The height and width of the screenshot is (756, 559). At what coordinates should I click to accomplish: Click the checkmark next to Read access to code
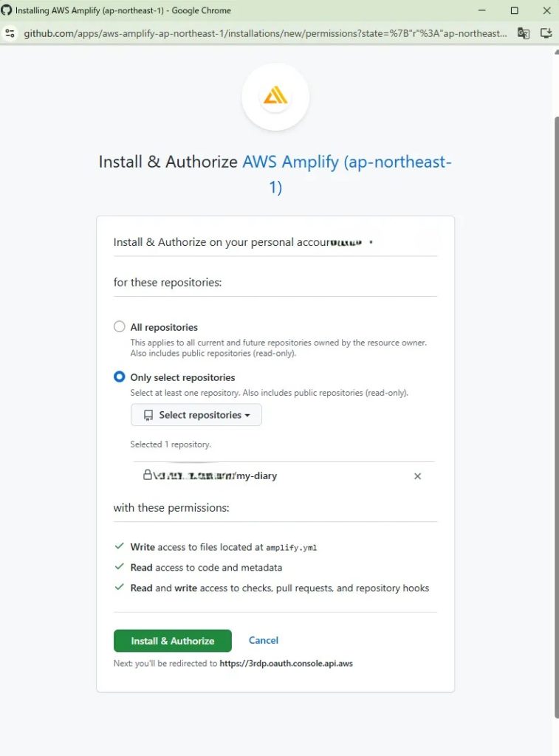119,568
